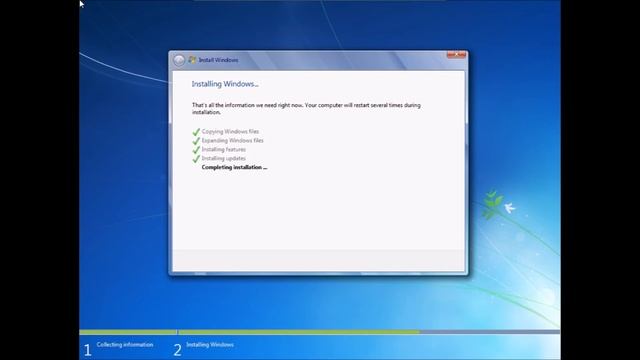
Task: Click the 'Installing Windows' stage label at bottom
Action: click(x=210, y=344)
